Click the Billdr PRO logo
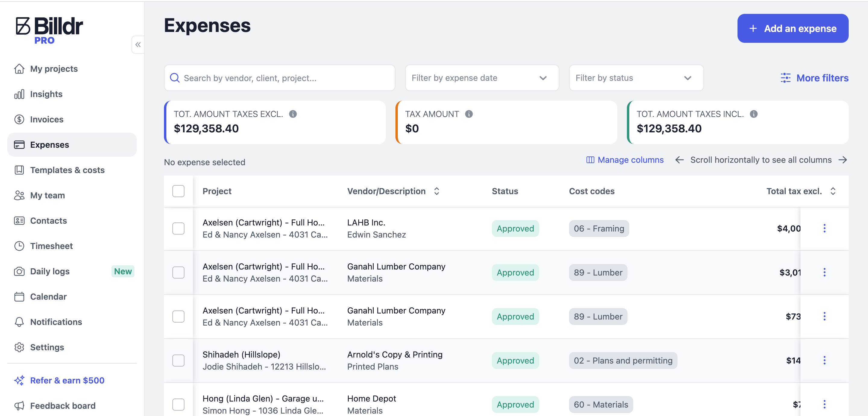868x416 pixels. (x=49, y=30)
